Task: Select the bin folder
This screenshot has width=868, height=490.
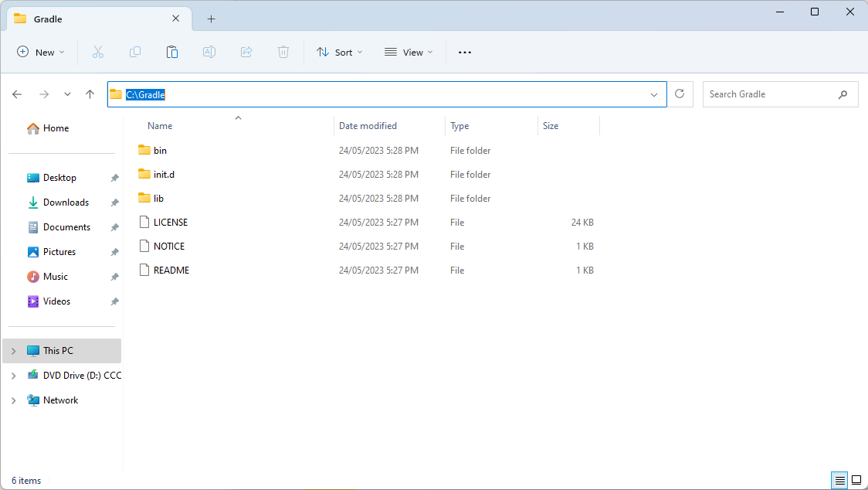Action: point(160,151)
